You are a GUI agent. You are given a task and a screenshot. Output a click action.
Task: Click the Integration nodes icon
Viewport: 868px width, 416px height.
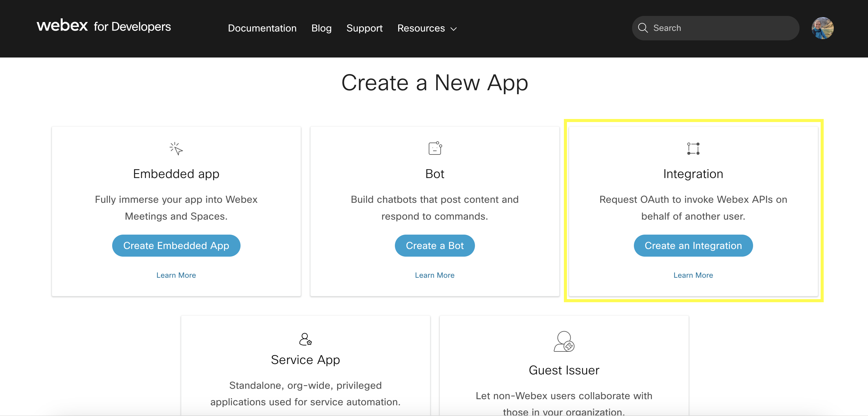pyautogui.click(x=693, y=149)
